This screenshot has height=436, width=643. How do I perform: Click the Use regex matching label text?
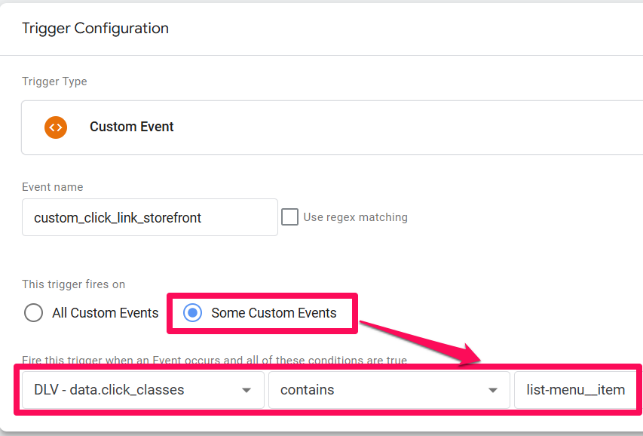[355, 217]
